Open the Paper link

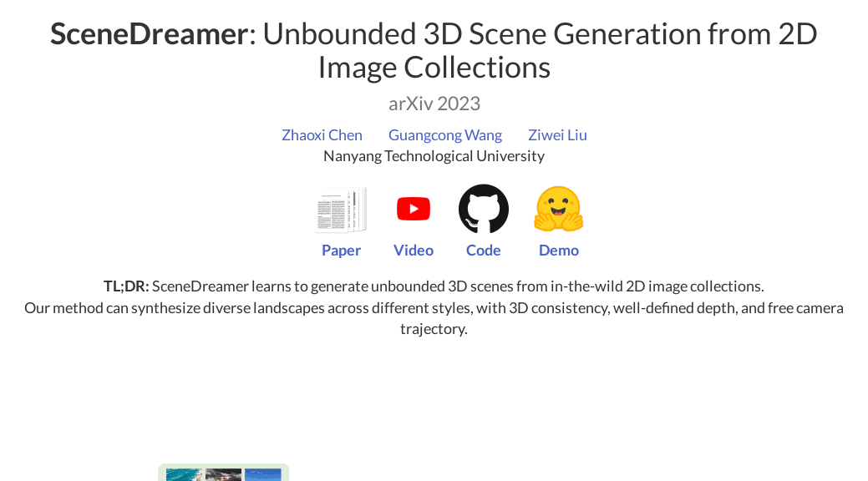(341, 250)
